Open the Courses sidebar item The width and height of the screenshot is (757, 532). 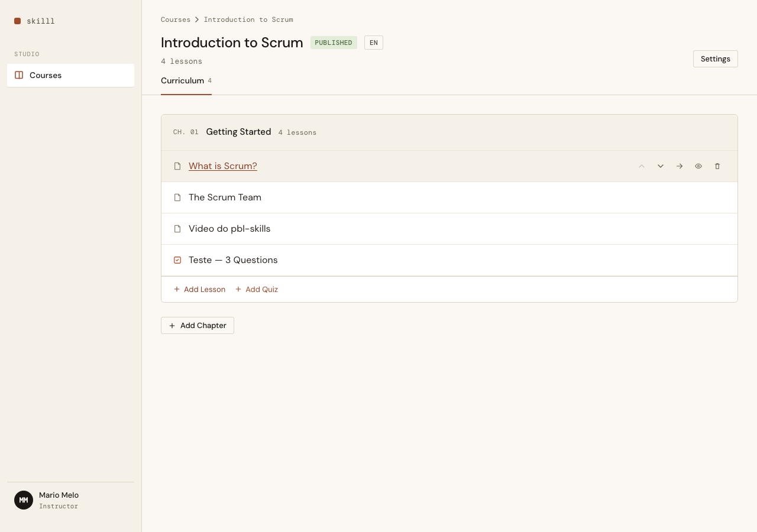70,75
